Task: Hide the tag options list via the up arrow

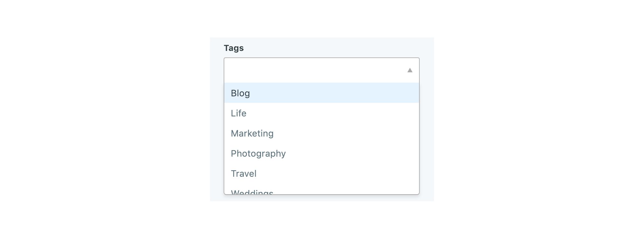Action: pyautogui.click(x=410, y=70)
